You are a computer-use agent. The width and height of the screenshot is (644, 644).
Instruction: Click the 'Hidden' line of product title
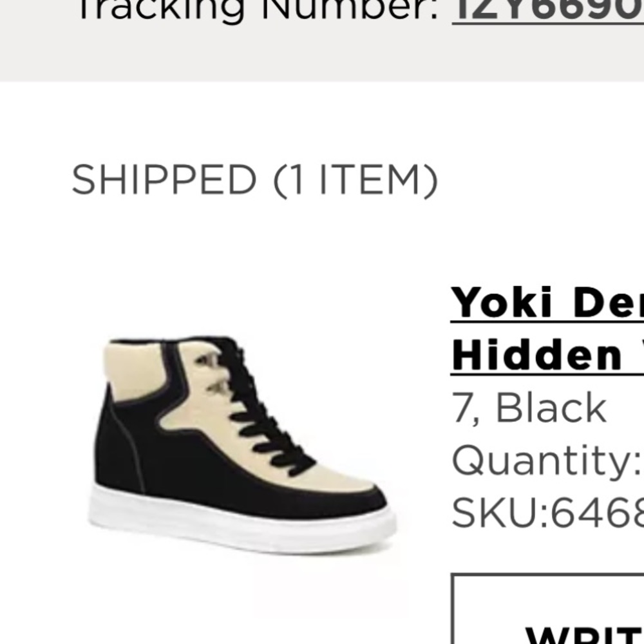click(x=547, y=355)
